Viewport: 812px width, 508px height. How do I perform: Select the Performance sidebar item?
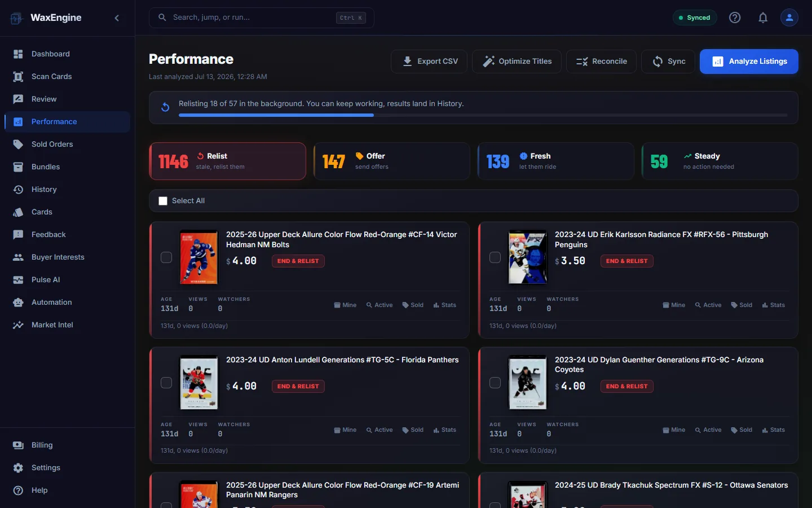tap(68, 122)
